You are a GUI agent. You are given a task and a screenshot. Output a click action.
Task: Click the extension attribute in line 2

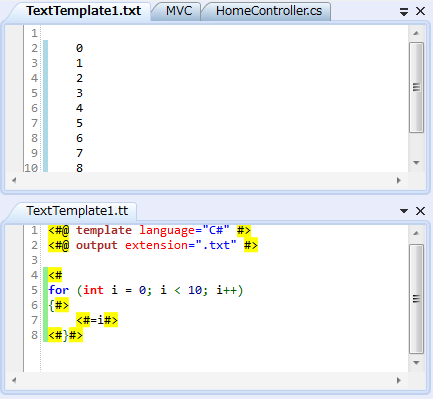point(156,245)
